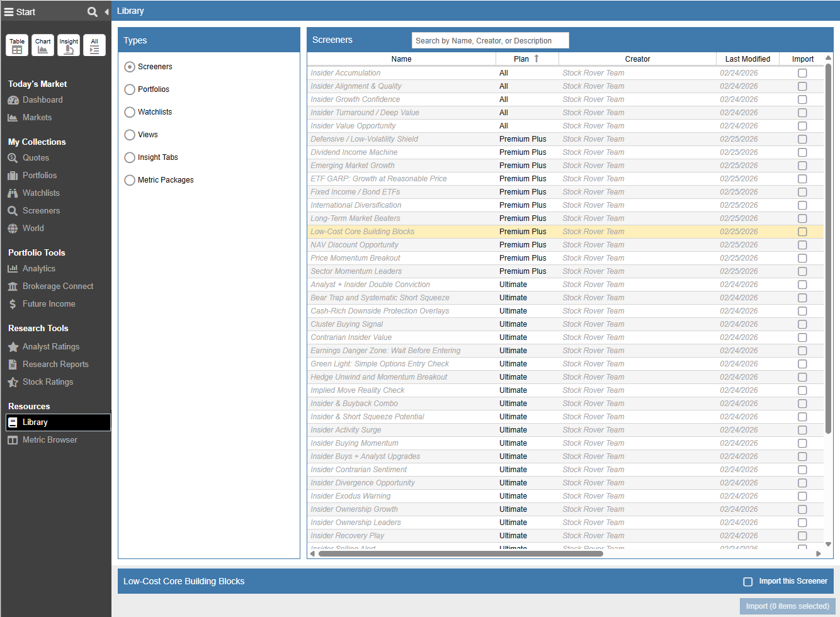Screen dimensions: 840x617
Task: Click the horizontal scroll-left arrow
Action: pyautogui.click(x=312, y=554)
